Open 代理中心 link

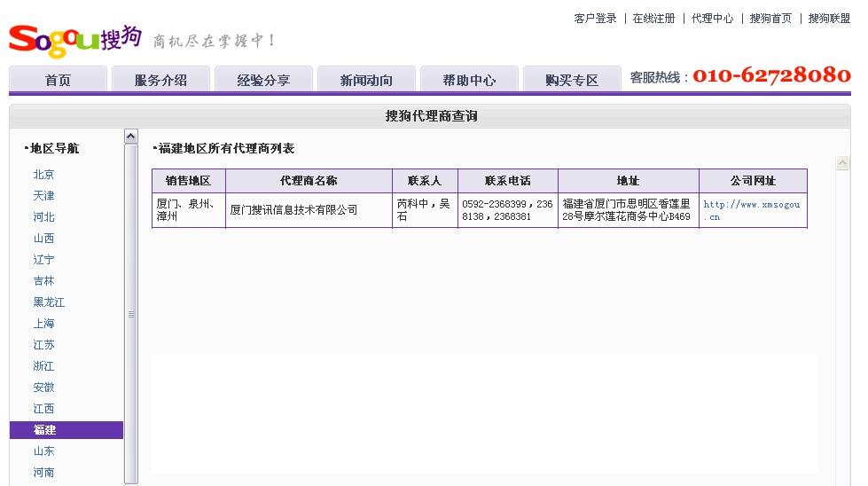point(712,19)
